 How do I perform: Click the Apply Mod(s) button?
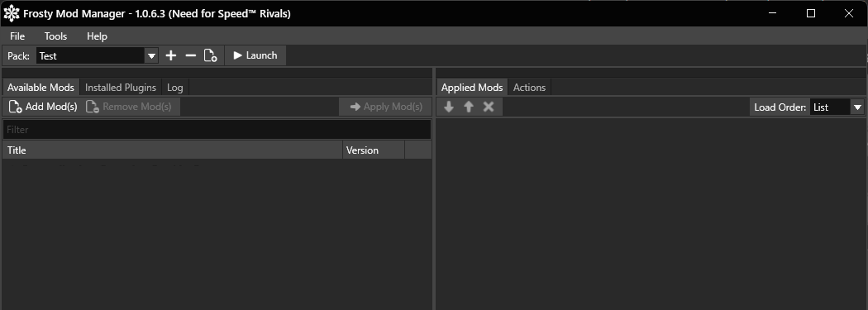tap(386, 107)
